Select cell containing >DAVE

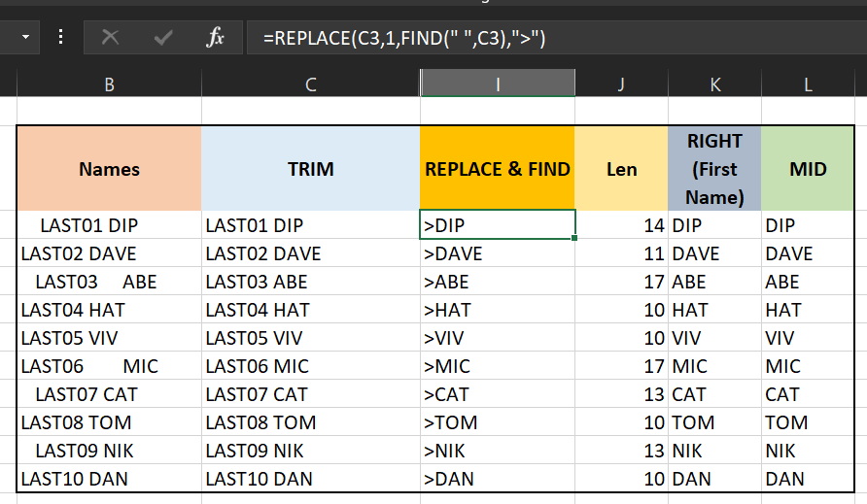pyautogui.click(x=497, y=253)
